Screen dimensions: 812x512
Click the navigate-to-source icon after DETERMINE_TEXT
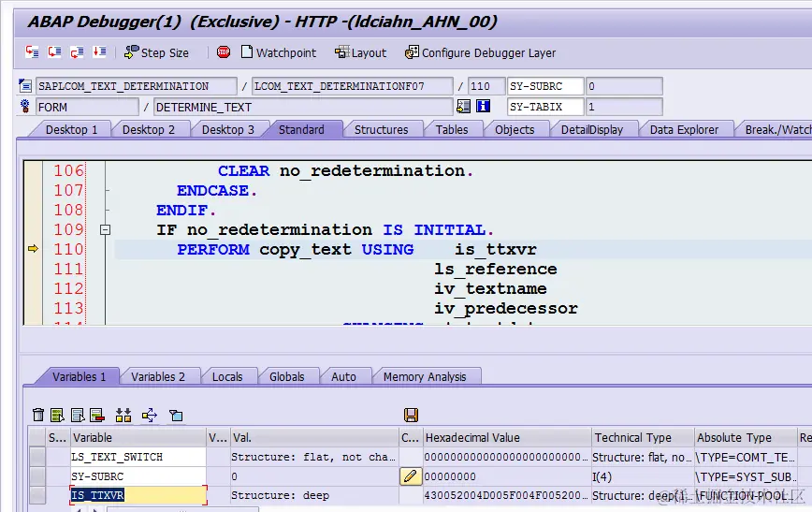click(463, 106)
